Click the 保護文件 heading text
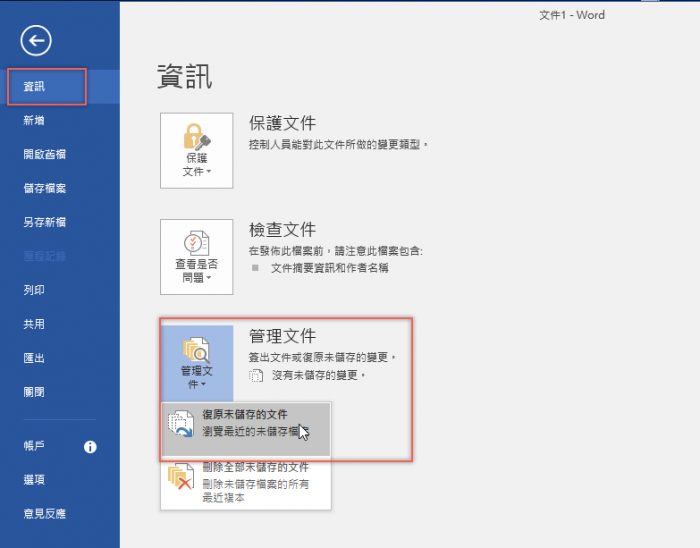Viewport: 700px width, 548px height. click(282, 123)
